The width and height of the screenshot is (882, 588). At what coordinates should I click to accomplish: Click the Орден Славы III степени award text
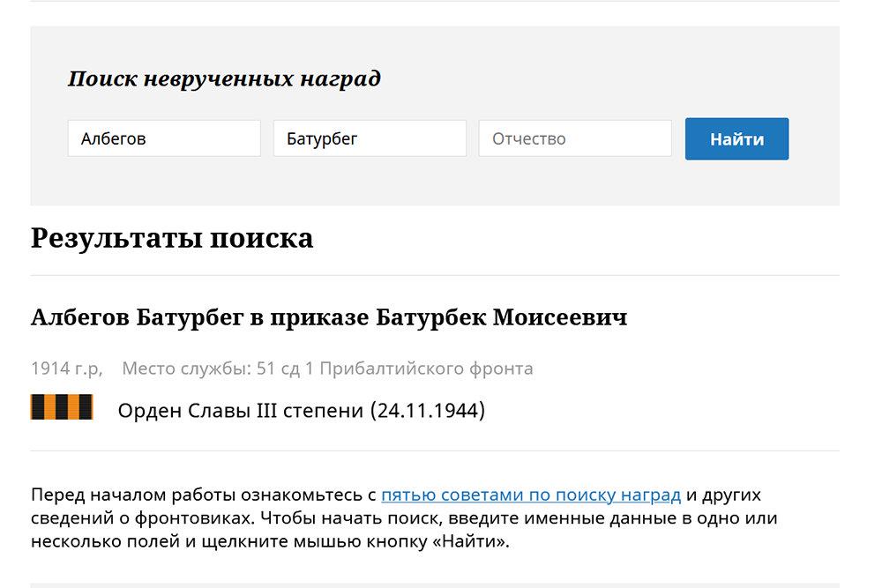(x=241, y=411)
